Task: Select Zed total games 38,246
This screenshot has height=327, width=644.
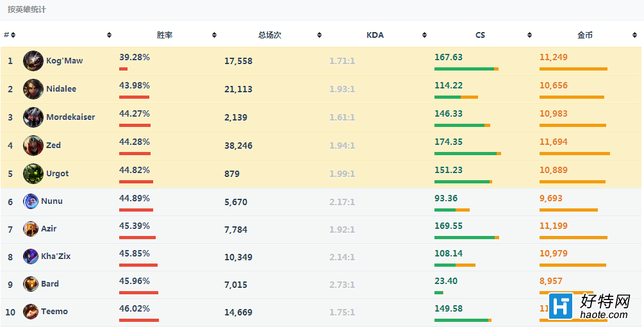Action: click(x=238, y=146)
